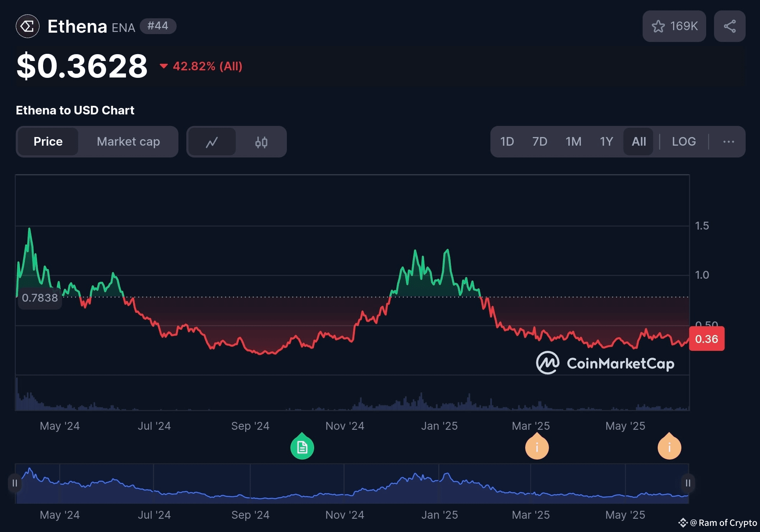
Task: Click the 0.36 current price label
Action: [707, 339]
